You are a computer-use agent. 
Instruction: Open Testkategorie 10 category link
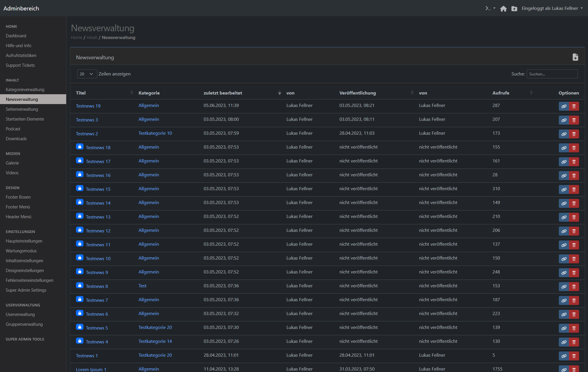155,133
